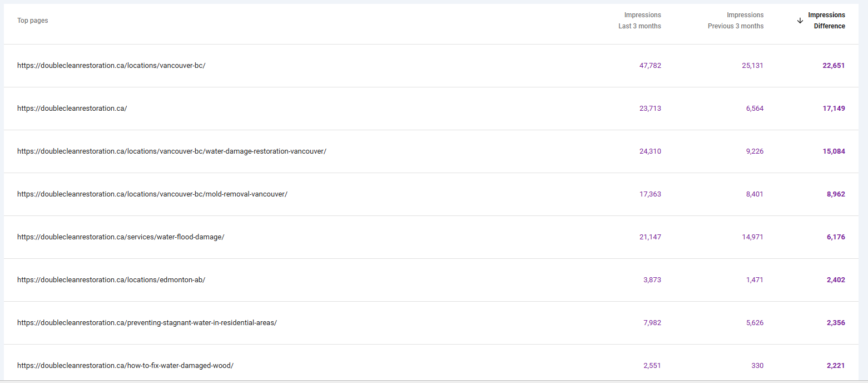Click the value 5,626
This screenshot has width=868, height=383.
755,323
